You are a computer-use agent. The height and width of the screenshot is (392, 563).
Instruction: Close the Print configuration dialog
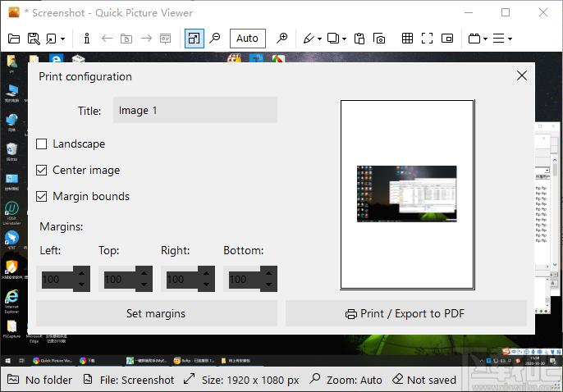(x=522, y=75)
